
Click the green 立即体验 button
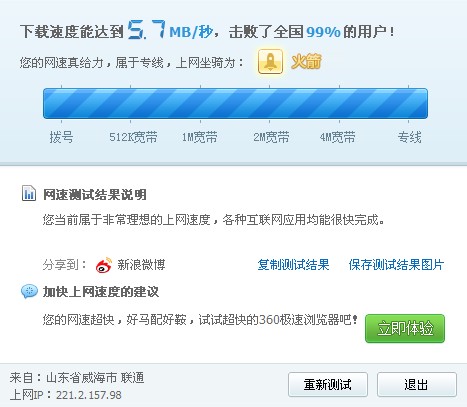click(405, 328)
